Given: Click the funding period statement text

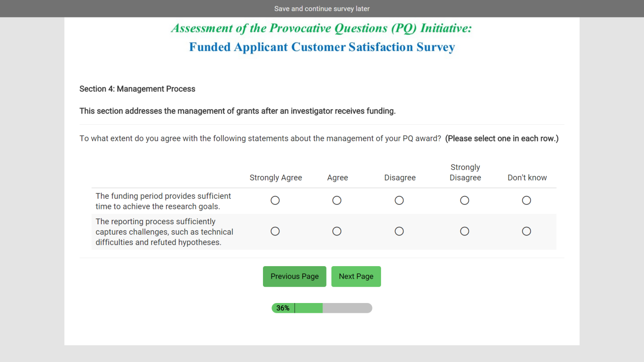Looking at the screenshot, I should (x=163, y=201).
